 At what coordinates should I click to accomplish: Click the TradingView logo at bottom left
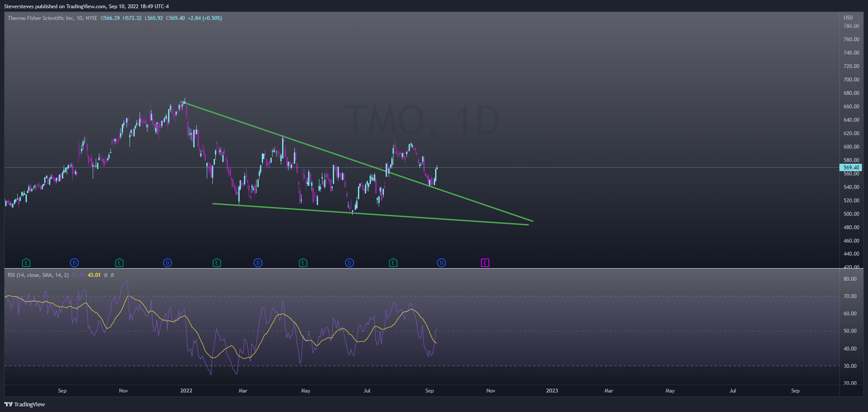[25, 404]
